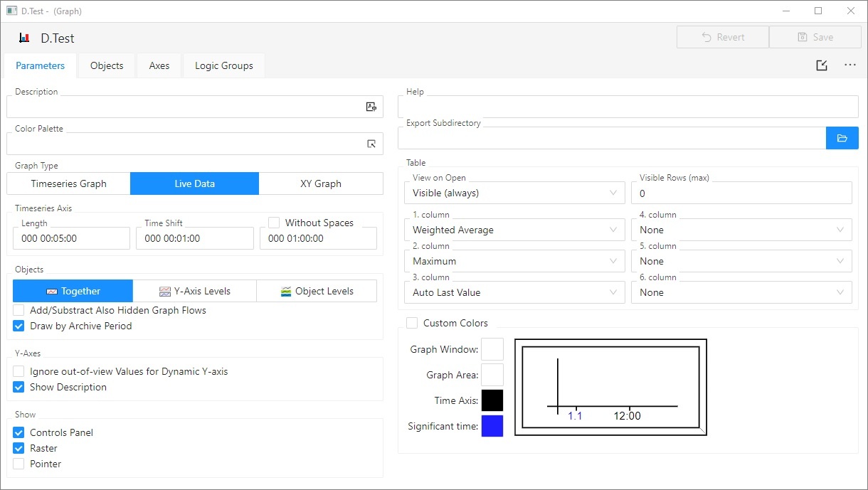Enable the Pointer checkbox

tap(18, 464)
